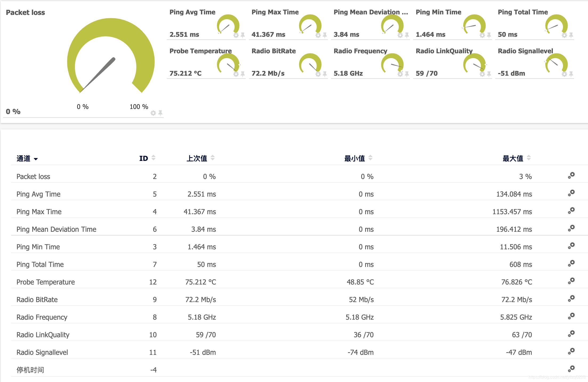Open channel settings for Ping Total Time row
588x382 pixels.
coord(571,263)
